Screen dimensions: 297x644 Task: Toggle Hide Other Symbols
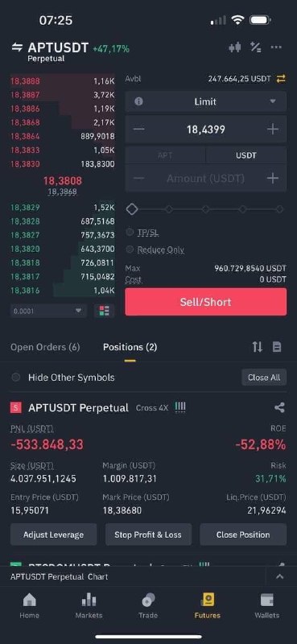point(63,378)
